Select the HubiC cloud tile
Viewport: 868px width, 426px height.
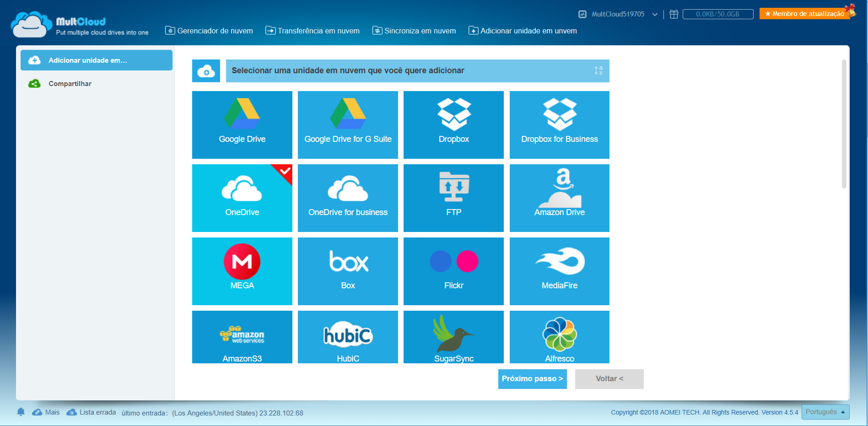348,337
